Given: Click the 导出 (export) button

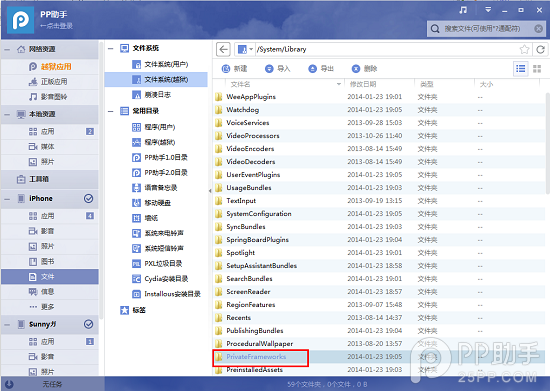Looking at the screenshot, I should click(321, 69).
